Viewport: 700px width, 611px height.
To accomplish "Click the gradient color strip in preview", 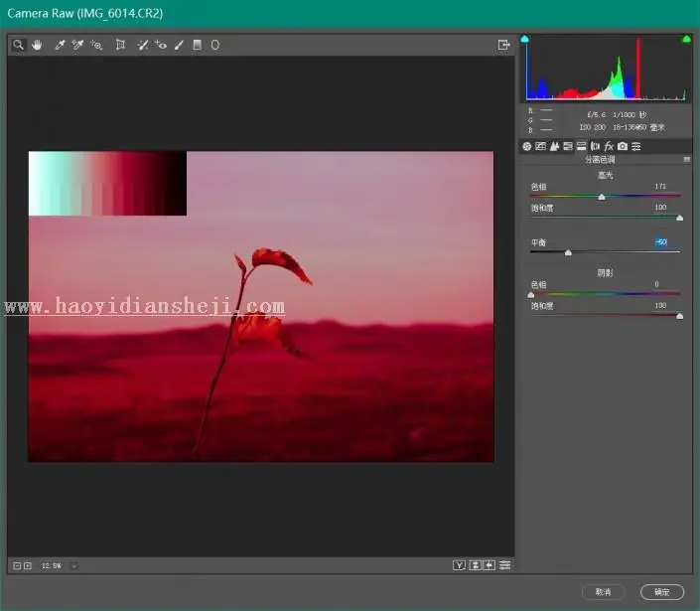I will pos(107,183).
